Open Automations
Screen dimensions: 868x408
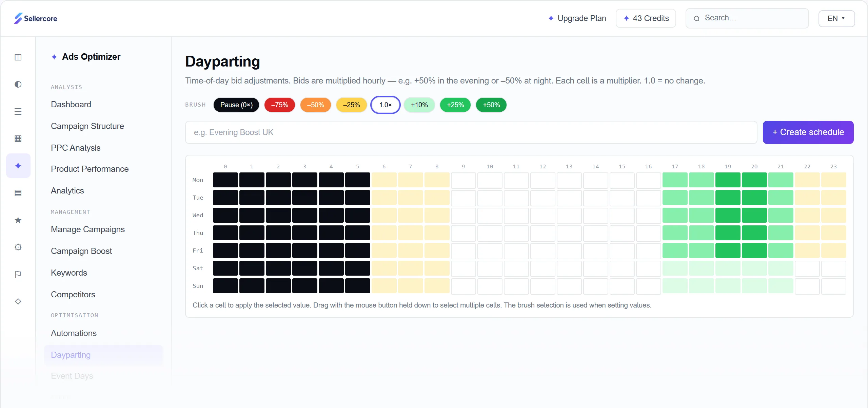click(x=74, y=333)
